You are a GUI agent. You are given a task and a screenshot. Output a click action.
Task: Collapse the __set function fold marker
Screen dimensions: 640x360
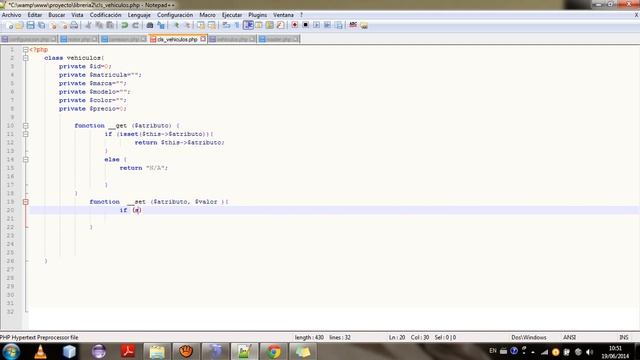pyautogui.click(x=25, y=202)
